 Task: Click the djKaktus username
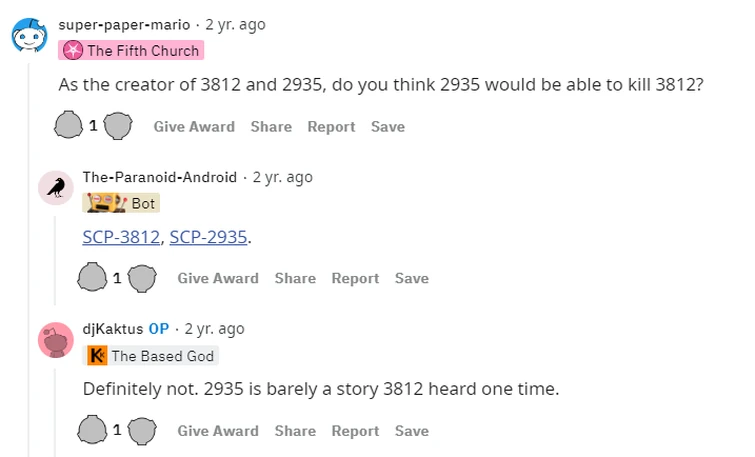[112, 328]
